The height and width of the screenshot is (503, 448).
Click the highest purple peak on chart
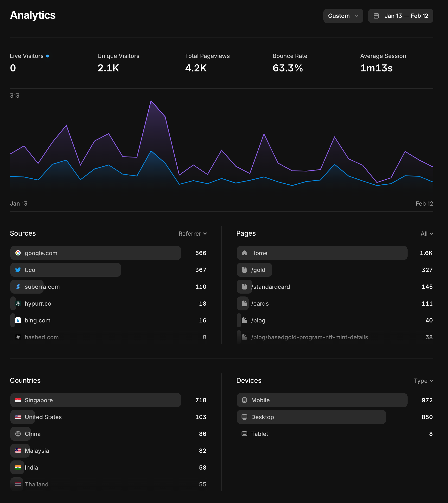[x=151, y=101]
